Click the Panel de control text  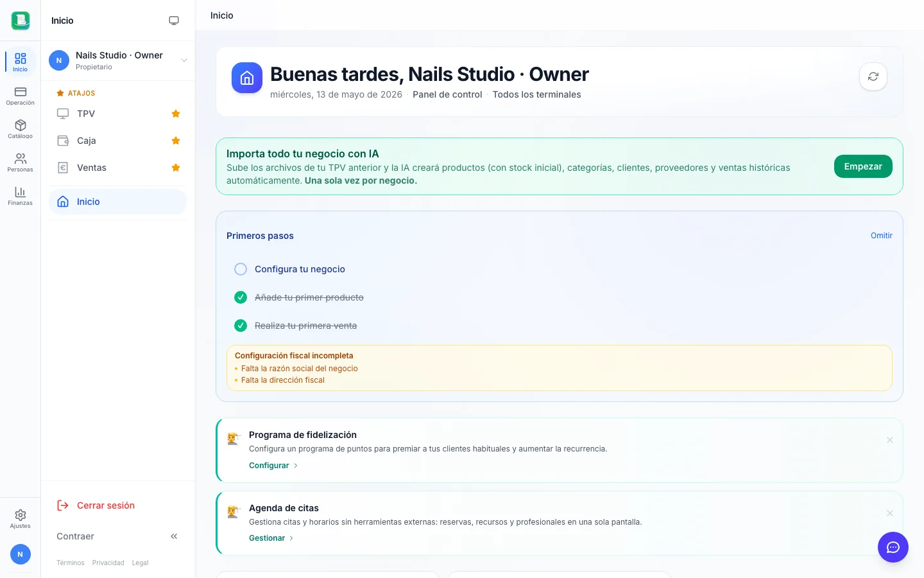point(447,94)
